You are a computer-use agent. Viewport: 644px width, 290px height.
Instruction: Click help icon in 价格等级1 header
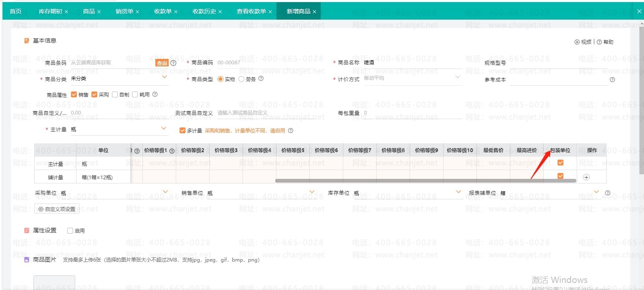172,151
